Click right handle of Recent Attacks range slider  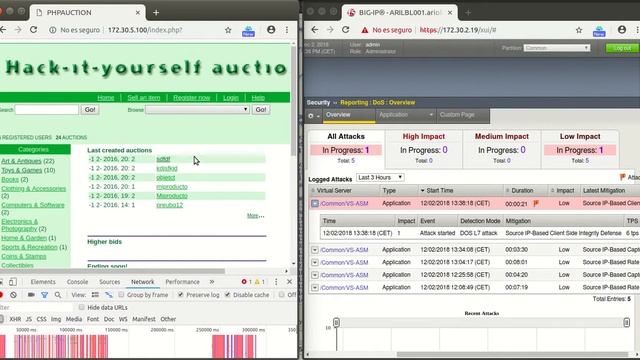(x=627, y=322)
